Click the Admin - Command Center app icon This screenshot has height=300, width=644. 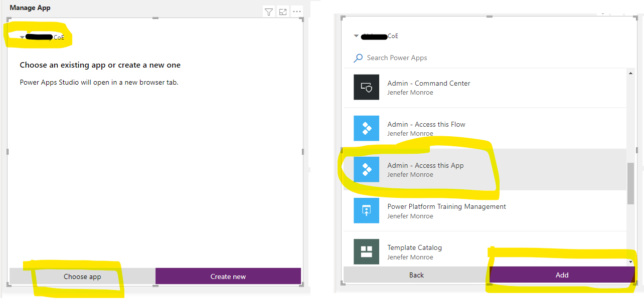366,87
